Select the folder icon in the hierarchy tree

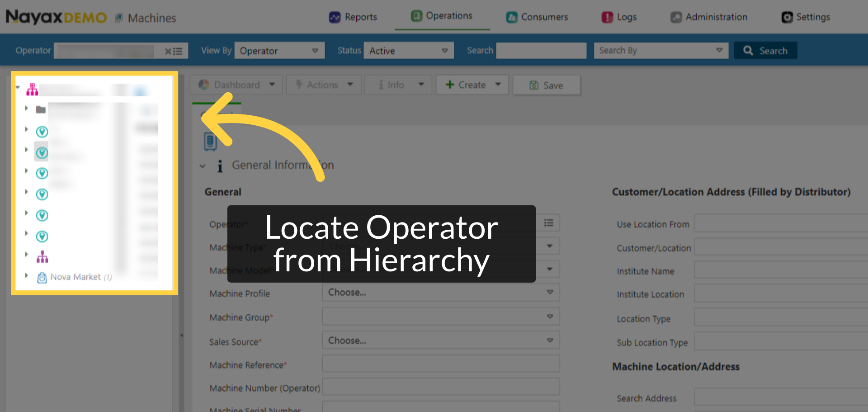41,109
